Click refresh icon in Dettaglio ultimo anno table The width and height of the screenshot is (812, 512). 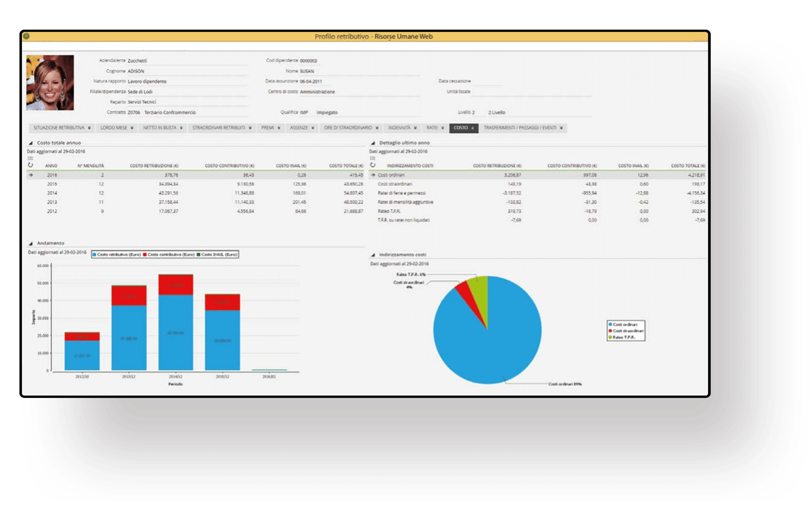[373, 165]
